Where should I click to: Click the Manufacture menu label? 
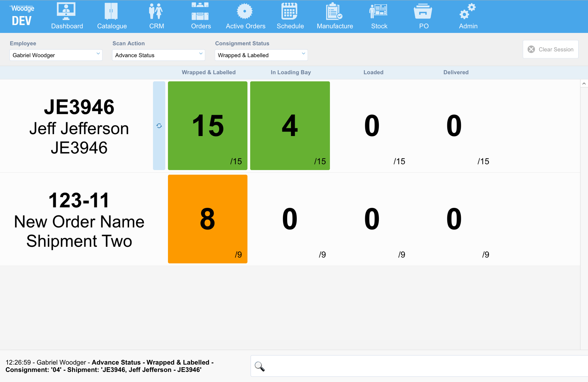click(x=335, y=26)
